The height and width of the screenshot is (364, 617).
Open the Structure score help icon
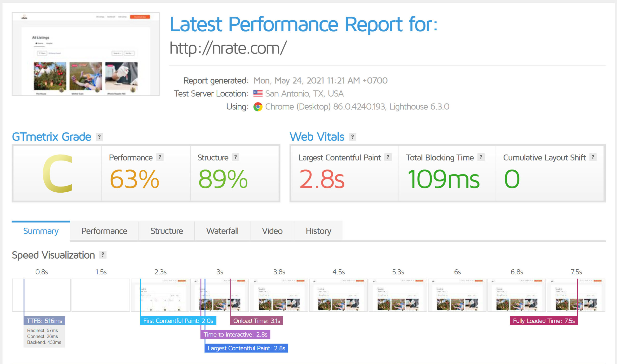(235, 157)
